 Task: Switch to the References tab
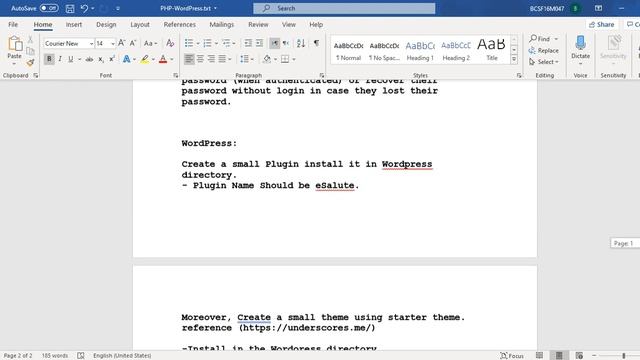click(180, 24)
